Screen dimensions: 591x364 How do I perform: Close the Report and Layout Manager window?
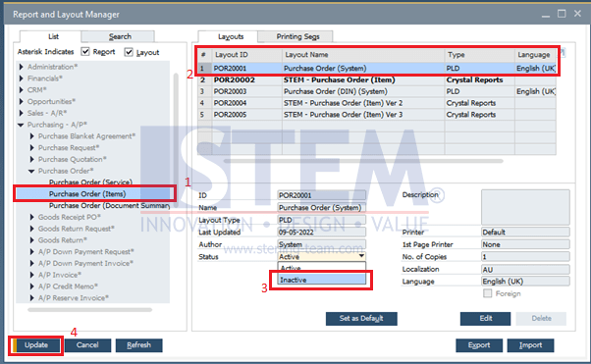point(577,14)
